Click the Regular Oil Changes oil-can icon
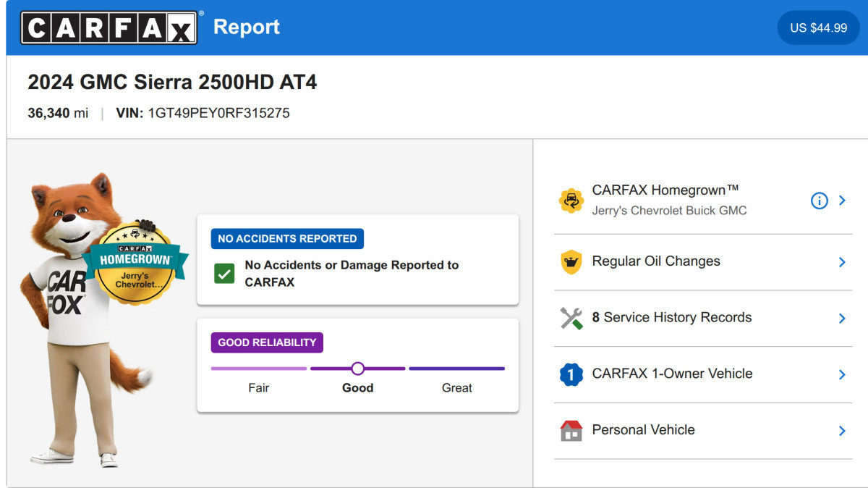The height and width of the screenshot is (488, 868). 571,261
